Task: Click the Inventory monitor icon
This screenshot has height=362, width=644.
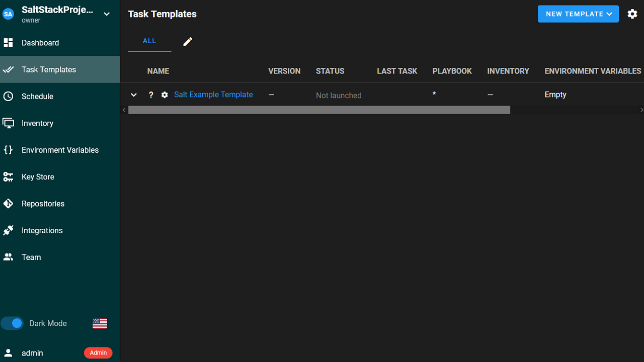Action: pos(8,123)
